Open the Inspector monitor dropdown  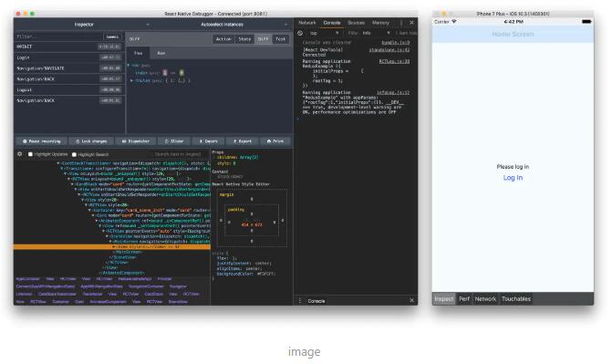(148, 25)
